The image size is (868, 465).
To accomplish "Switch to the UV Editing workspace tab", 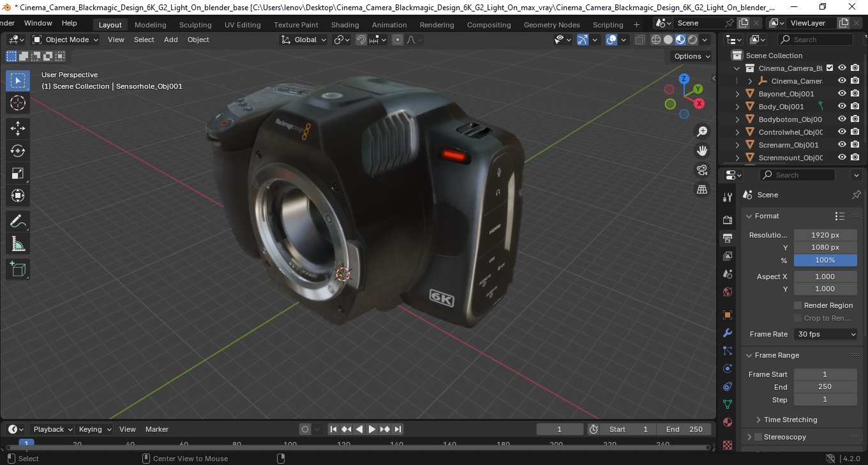I will (x=243, y=25).
